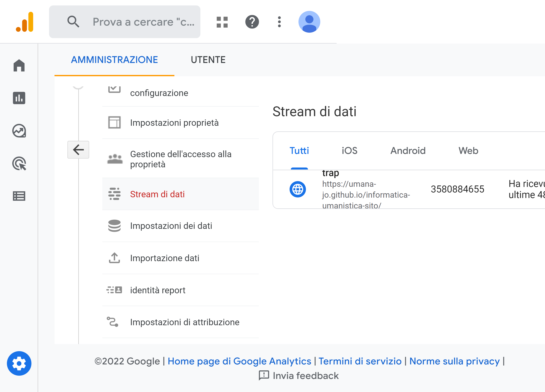Open the help question mark icon
This screenshot has height=392, width=545.
click(252, 22)
